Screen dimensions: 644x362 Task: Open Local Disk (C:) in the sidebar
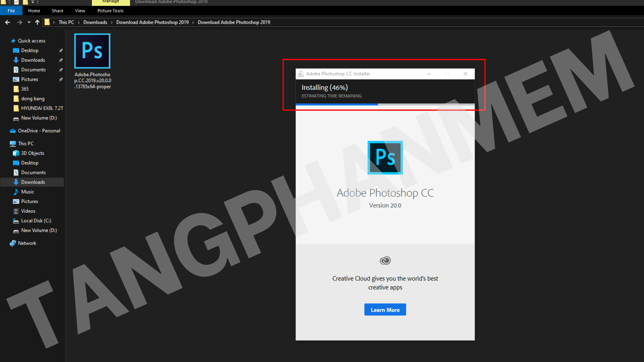pos(36,221)
